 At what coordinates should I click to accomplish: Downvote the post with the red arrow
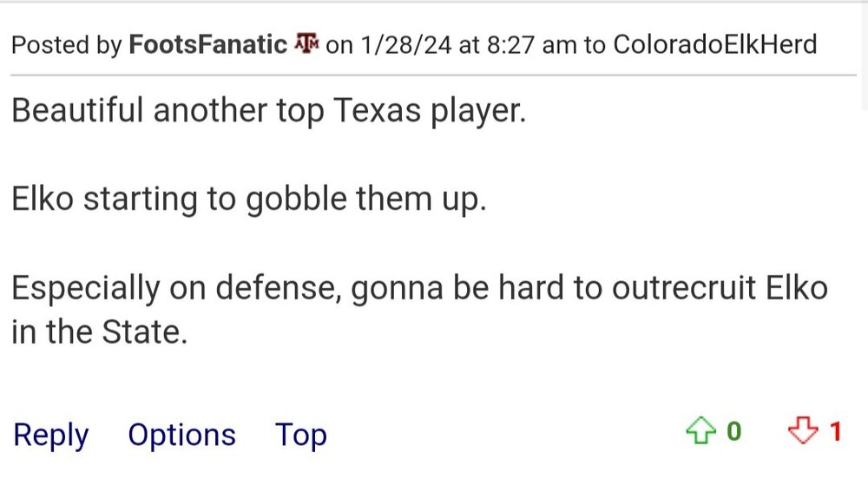click(803, 431)
